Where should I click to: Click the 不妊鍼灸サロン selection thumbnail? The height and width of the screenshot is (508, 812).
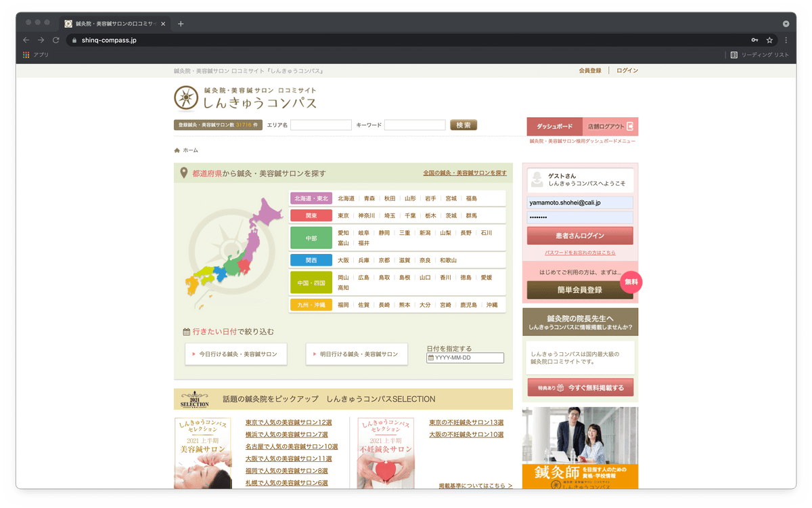click(x=386, y=453)
